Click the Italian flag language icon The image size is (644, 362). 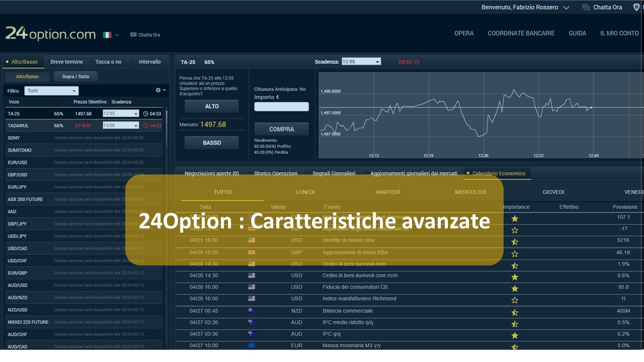point(107,35)
